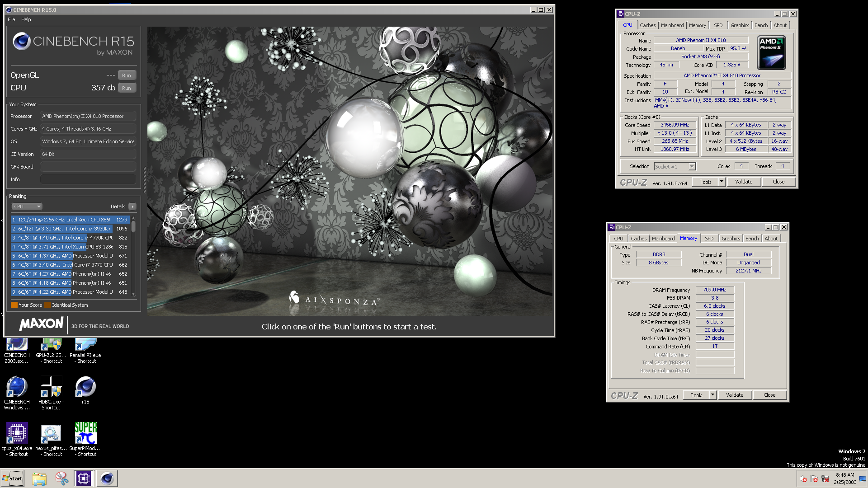
Task: Select ranking entry 4C/8T Xeon E3-128
Action: pyautogui.click(x=70, y=247)
